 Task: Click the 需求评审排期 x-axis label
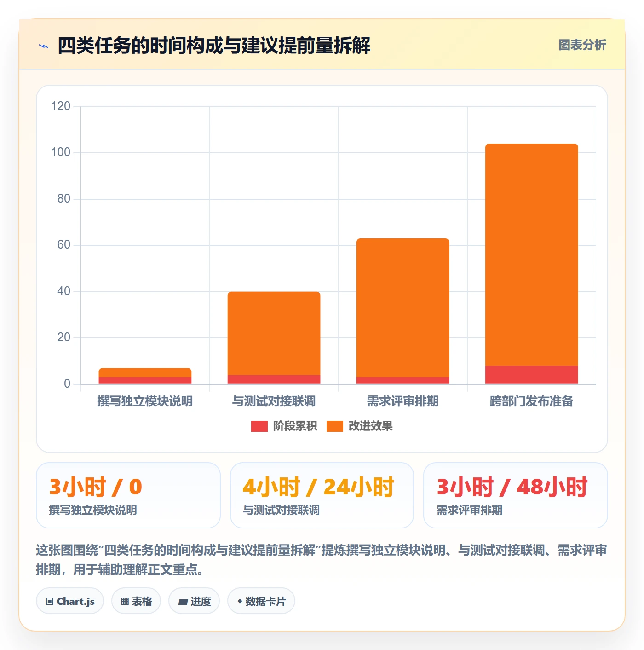(x=402, y=401)
